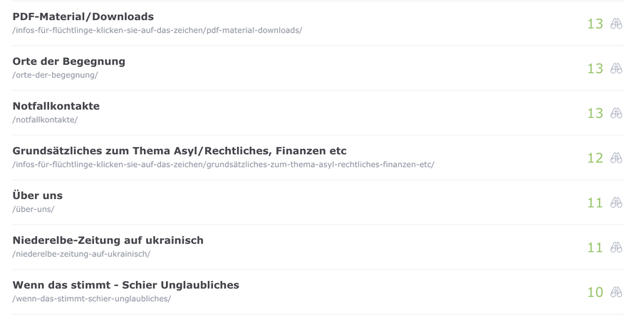The height and width of the screenshot is (326, 644).
Task: Click the /über-uns/ URL path
Action: [x=33, y=209]
